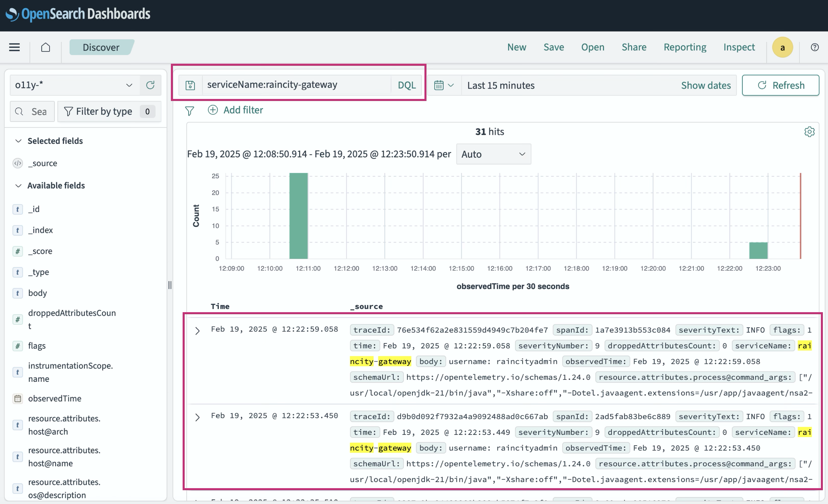Click the Show dates link
Screen dimensions: 828x504
tap(706, 85)
